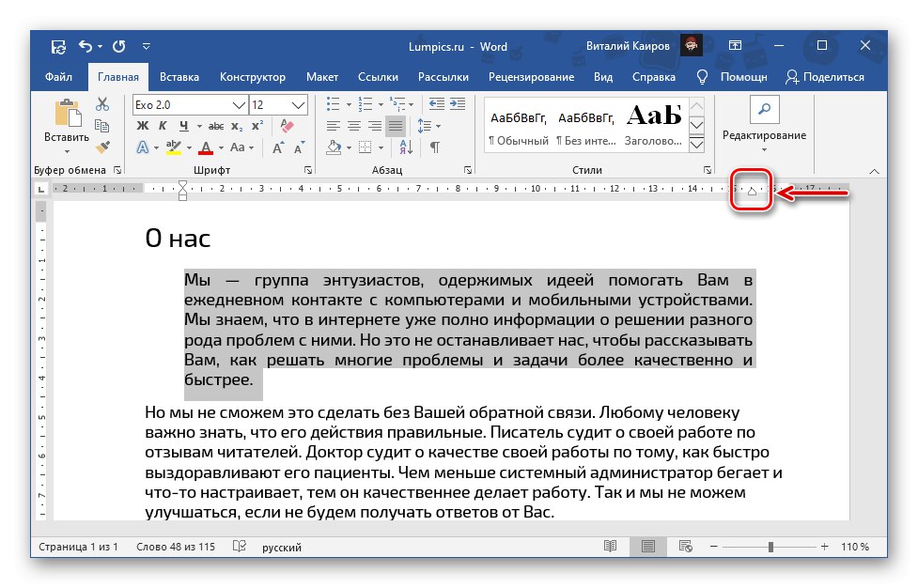Switch to Read Mode in status bar
Image resolution: width=918 pixels, height=588 pixels.
[612, 546]
